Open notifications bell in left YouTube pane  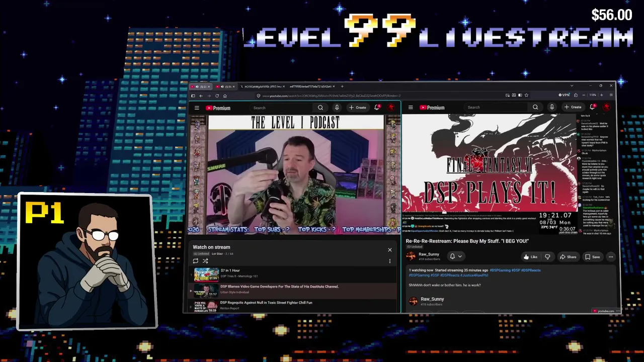point(377,107)
